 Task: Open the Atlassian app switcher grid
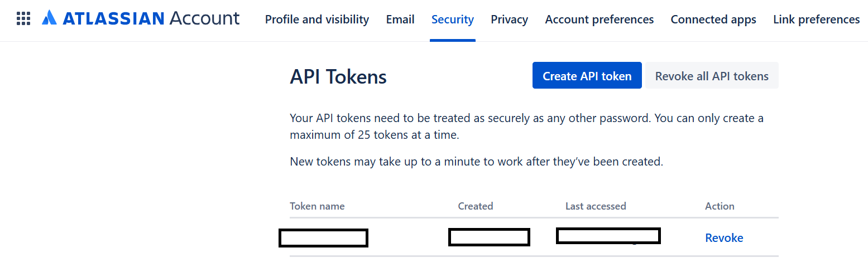23,20
